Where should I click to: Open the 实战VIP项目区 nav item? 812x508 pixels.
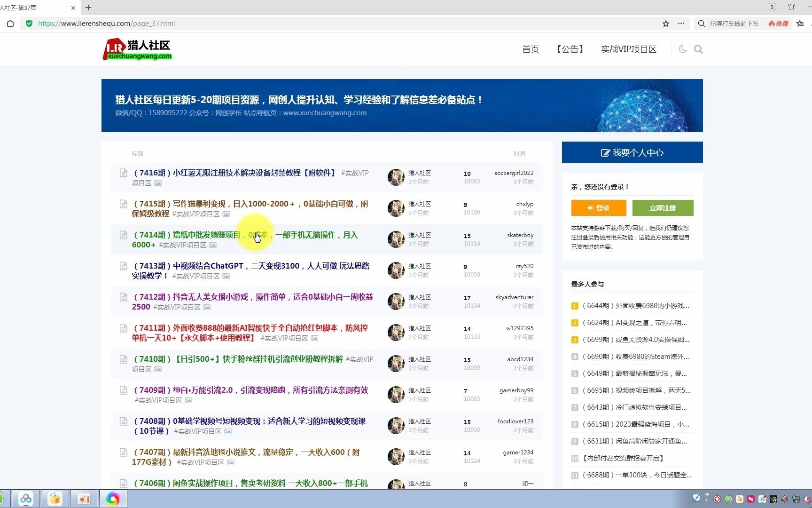tap(629, 49)
